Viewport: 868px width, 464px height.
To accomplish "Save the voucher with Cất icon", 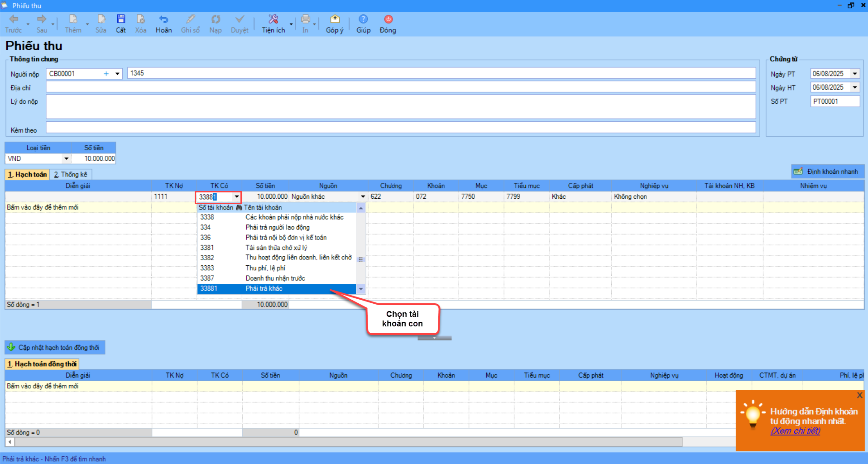I will click(121, 19).
